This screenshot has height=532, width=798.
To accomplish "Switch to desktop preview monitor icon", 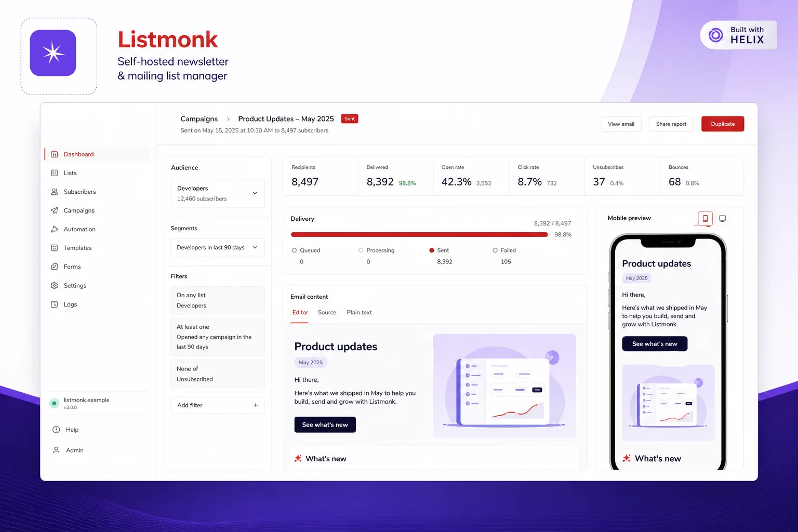I will (x=722, y=219).
